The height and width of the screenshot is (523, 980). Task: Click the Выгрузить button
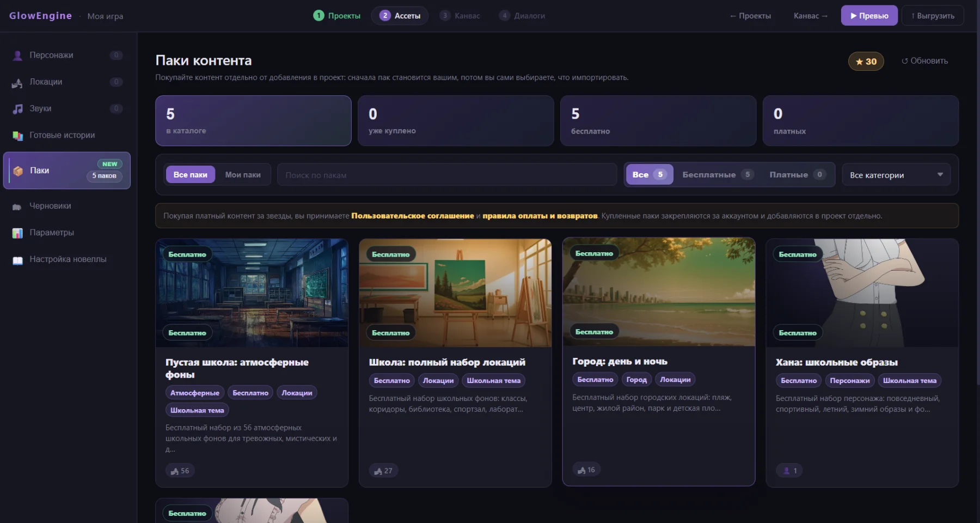(x=933, y=16)
